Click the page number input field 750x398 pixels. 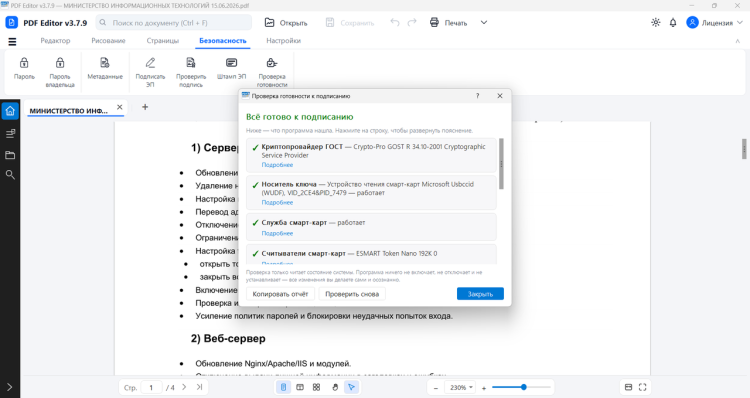click(x=151, y=387)
